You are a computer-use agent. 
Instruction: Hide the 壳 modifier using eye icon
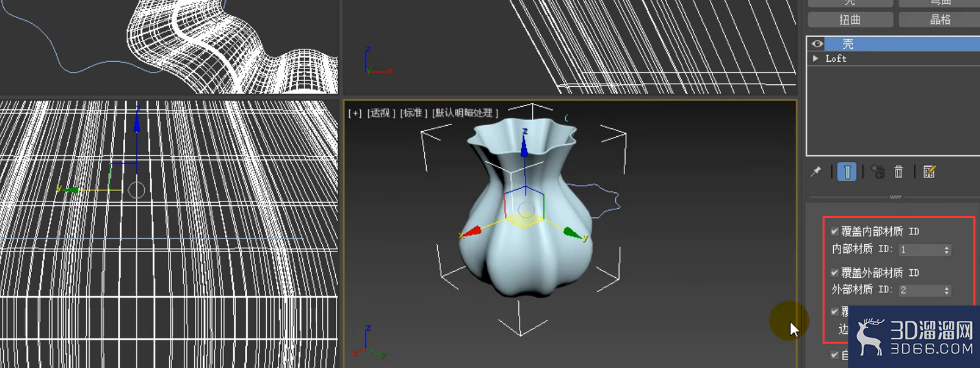(817, 43)
